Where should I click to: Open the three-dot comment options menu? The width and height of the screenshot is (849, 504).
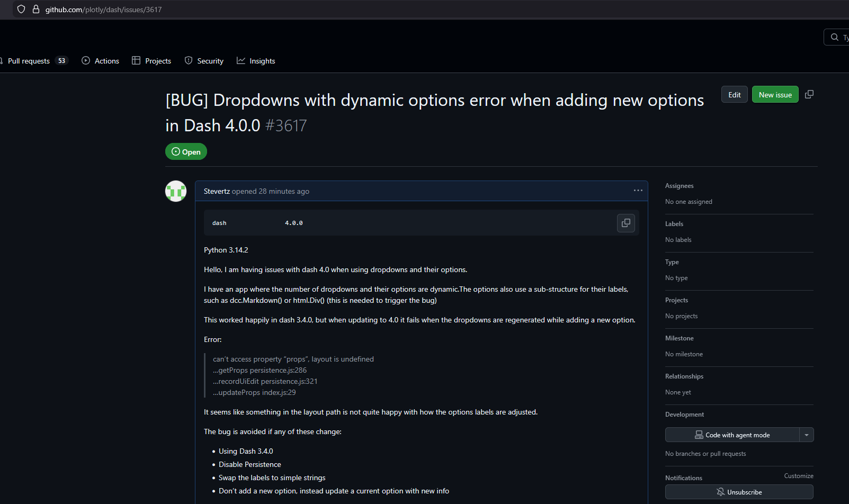click(x=638, y=191)
